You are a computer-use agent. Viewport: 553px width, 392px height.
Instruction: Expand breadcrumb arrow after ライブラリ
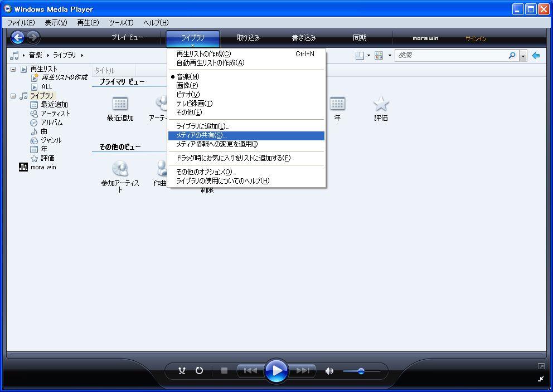(82, 55)
